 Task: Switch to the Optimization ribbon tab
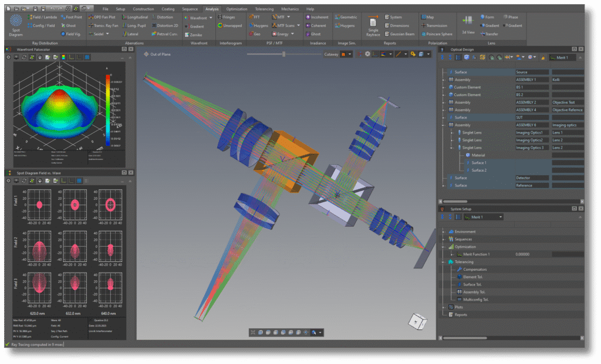click(x=237, y=9)
